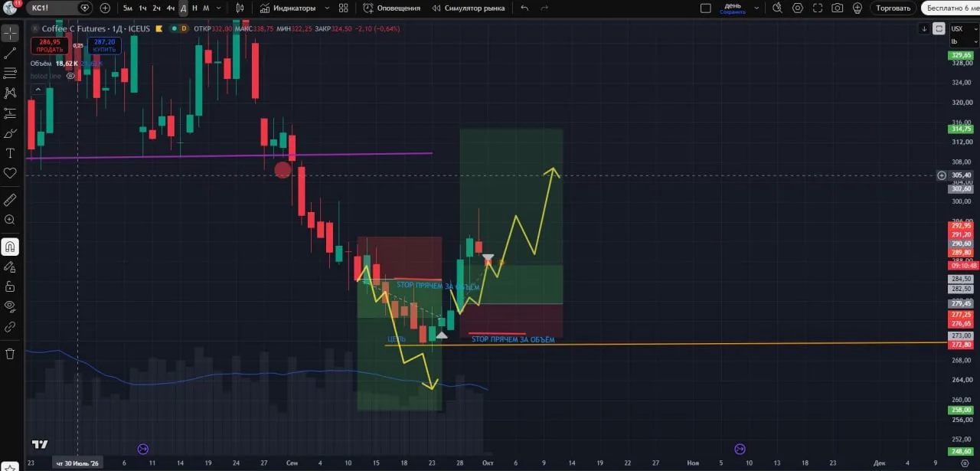
Task: Toggle magnet mode in left toolbar
Action: (x=10, y=247)
